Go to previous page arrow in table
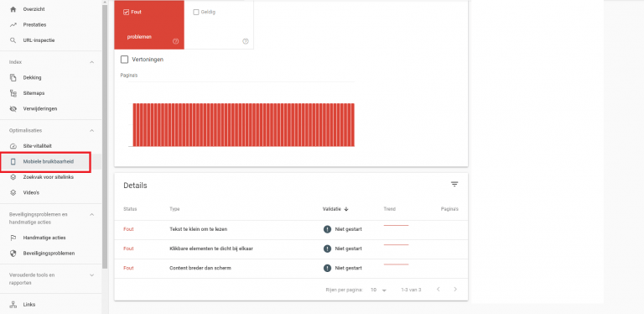644x314 pixels. pos(439,290)
